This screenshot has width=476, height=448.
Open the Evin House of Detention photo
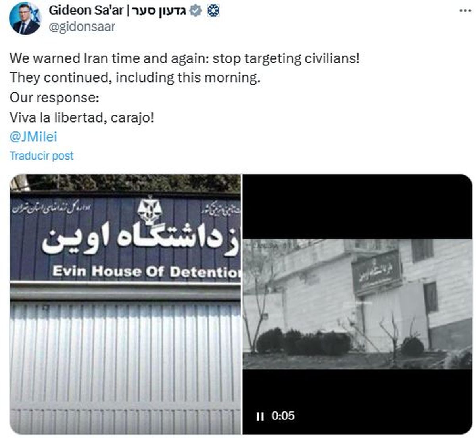pos(125,304)
